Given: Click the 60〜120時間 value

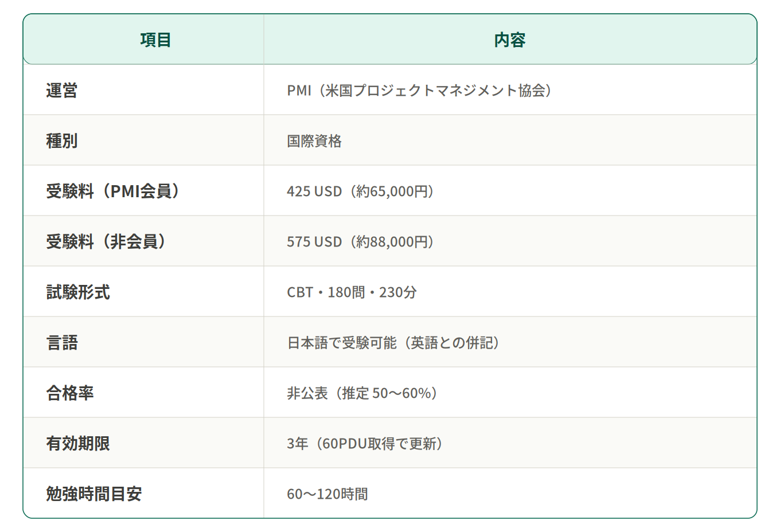Looking at the screenshot, I should [x=327, y=494].
